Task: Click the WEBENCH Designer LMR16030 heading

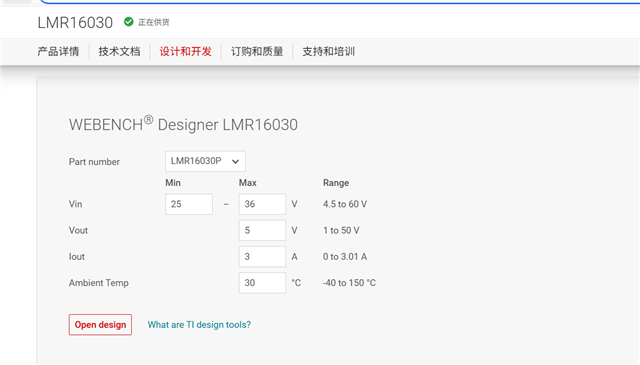Action: pos(183,124)
